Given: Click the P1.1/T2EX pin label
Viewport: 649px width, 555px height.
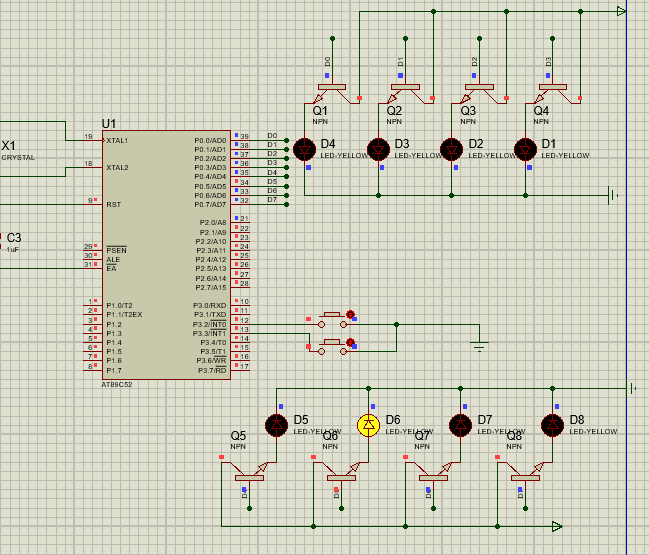Looking at the screenshot, I should (x=124, y=315).
